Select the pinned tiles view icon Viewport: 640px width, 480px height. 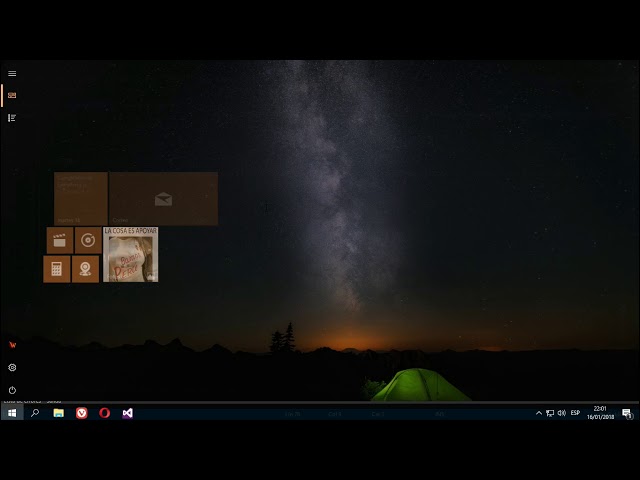coord(12,95)
